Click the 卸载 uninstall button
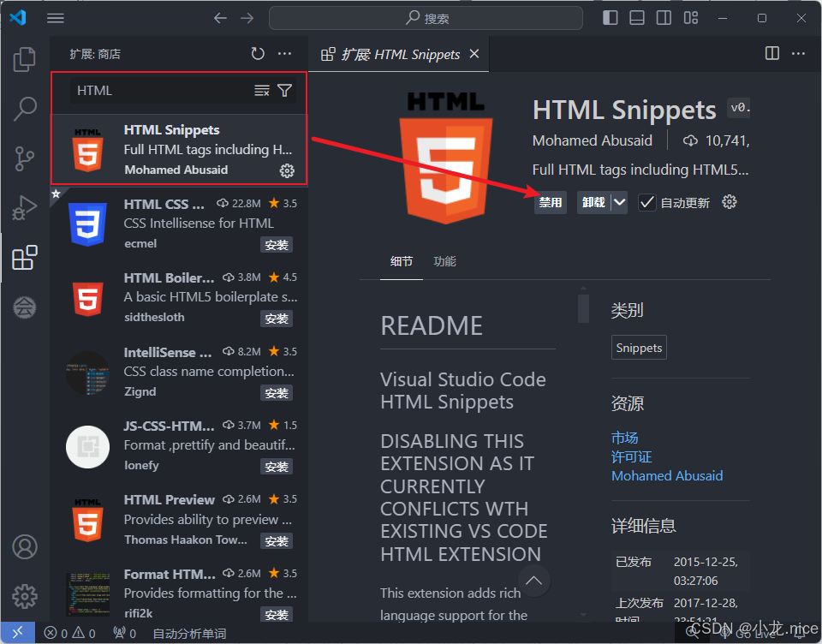The image size is (822, 644). click(593, 202)
